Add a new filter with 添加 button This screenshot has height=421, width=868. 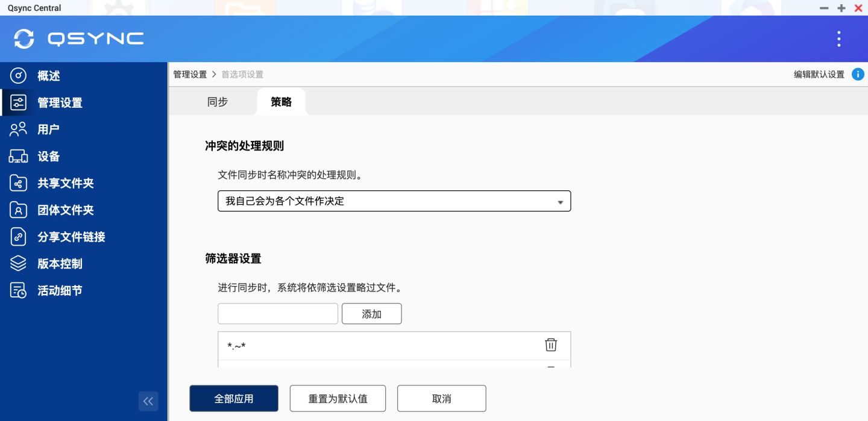click(371, 313)
